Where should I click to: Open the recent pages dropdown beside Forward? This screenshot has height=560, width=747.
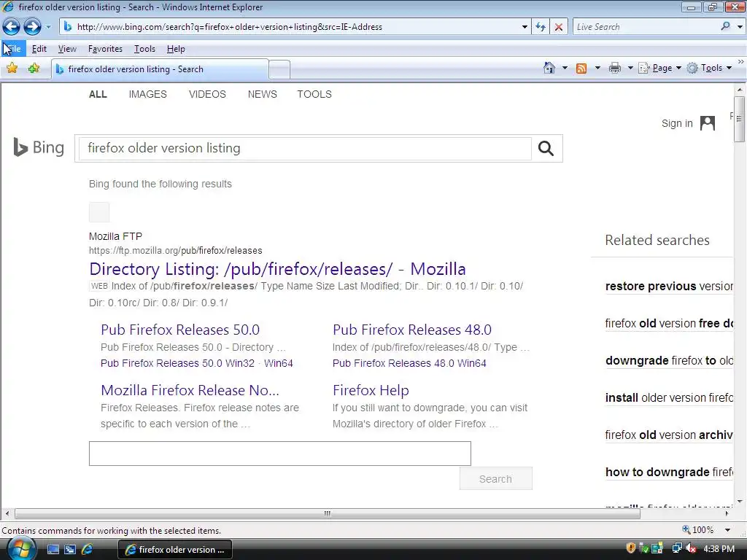[x=48, y=27]
